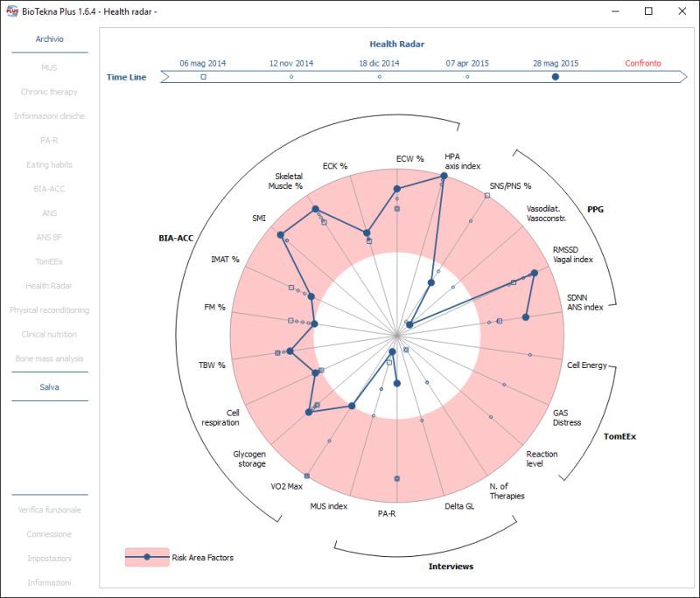Open the Archivio section
Screen dimensions: 700x598
click(x=49, y=39)
